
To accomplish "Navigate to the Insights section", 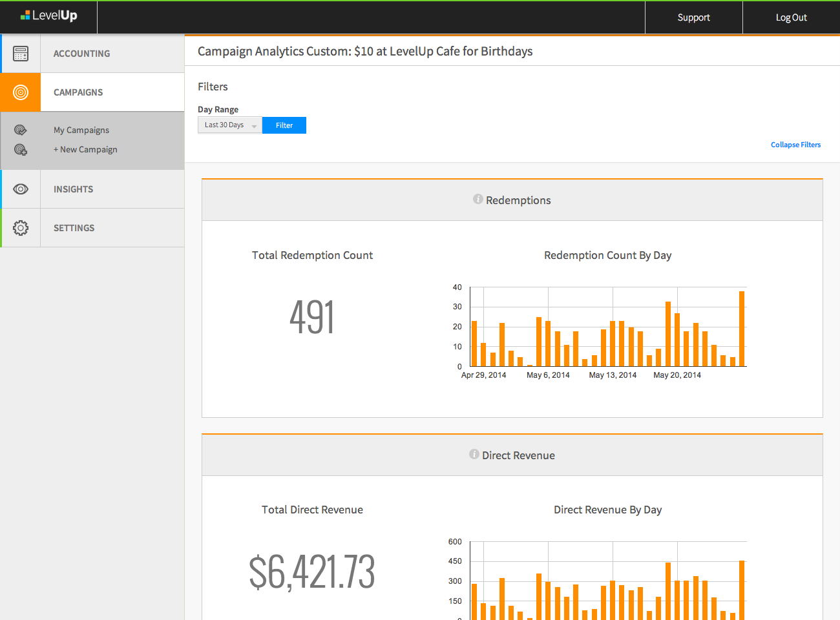I will coord(73,189).
